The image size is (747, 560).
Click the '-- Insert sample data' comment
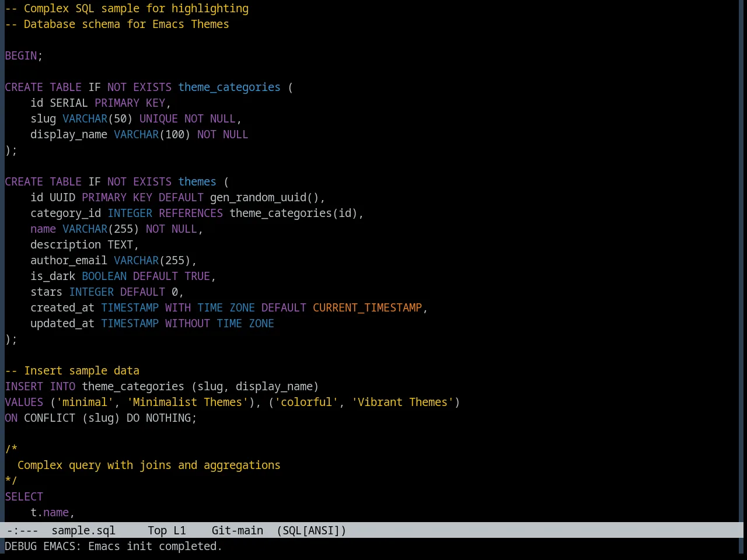coord(72,370)
